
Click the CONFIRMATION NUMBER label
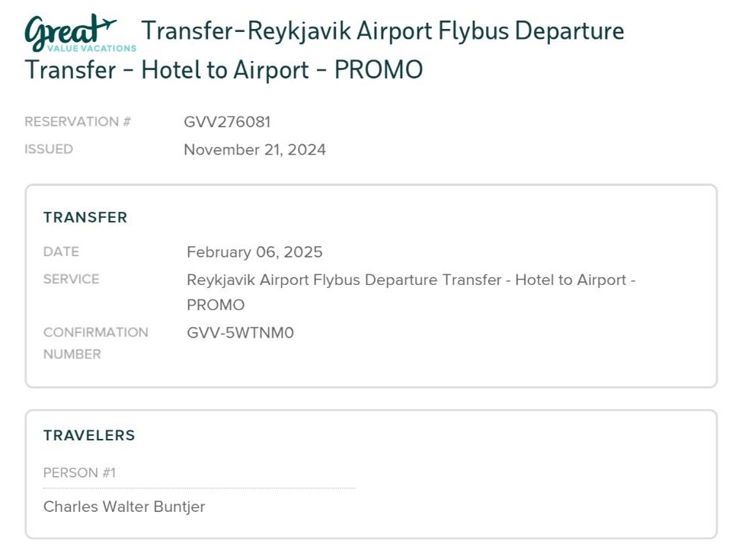tap(96, 344)
